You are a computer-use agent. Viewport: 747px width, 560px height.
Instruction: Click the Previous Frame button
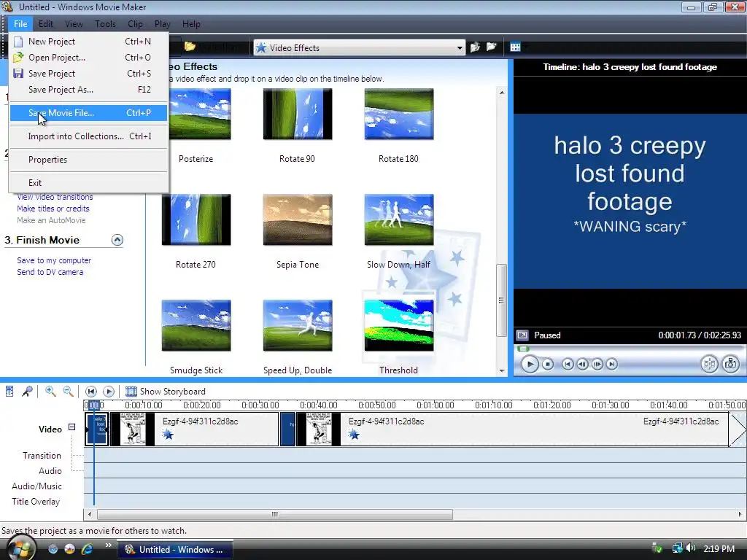click(x=582, y=365)
